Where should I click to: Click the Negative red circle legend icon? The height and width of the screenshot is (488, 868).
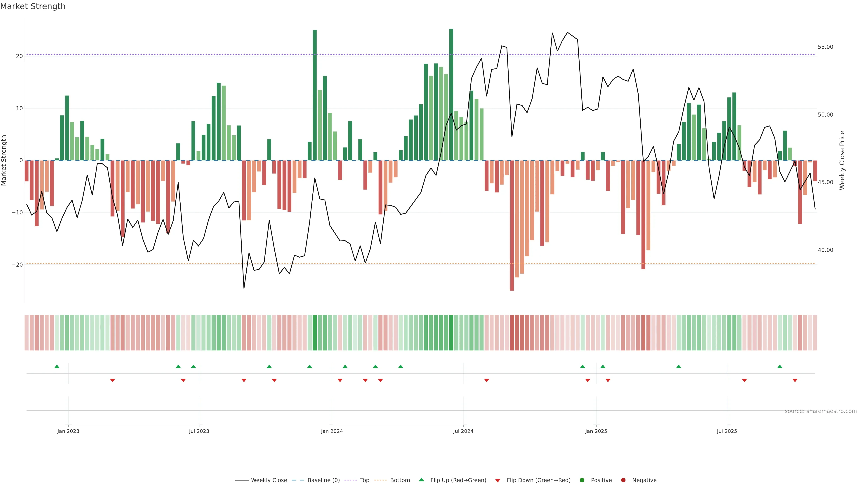[x=623, y=480]
